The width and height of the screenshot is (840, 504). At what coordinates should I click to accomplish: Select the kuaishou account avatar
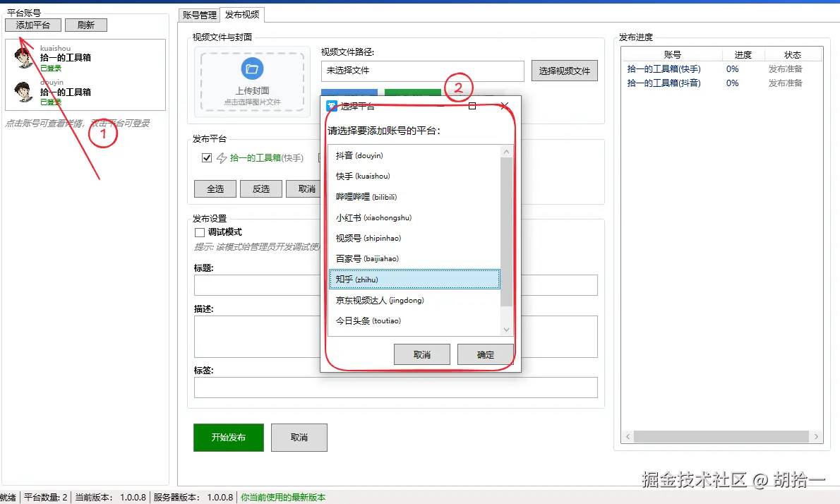[x=23, y=58]
